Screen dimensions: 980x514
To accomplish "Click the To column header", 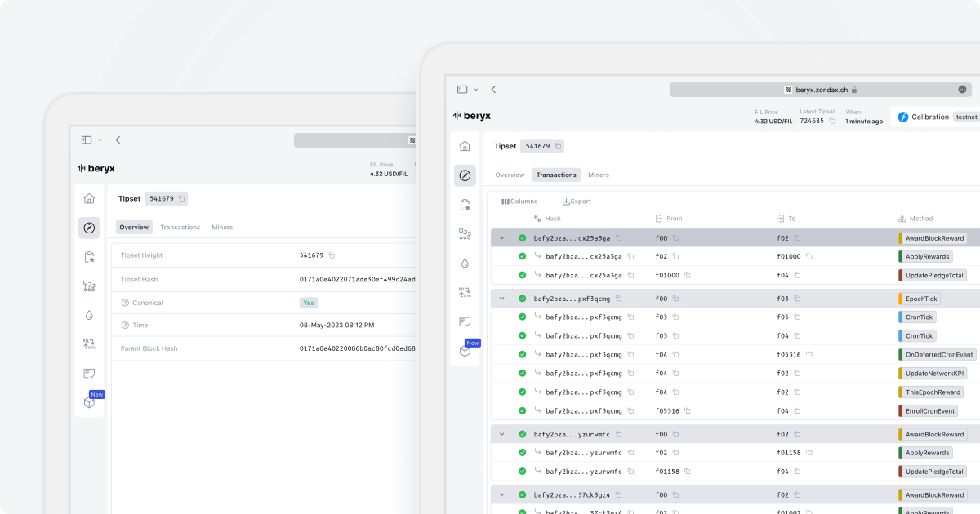I will tap(786, 219).
